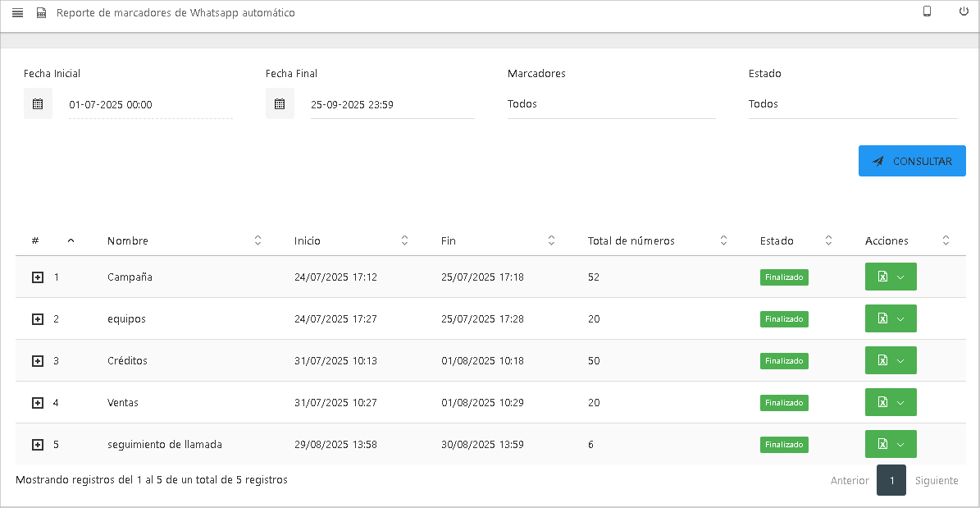This screenshot has height=508, width=980.
Task: Expand row details for equipos
Action: coord(37,319)
